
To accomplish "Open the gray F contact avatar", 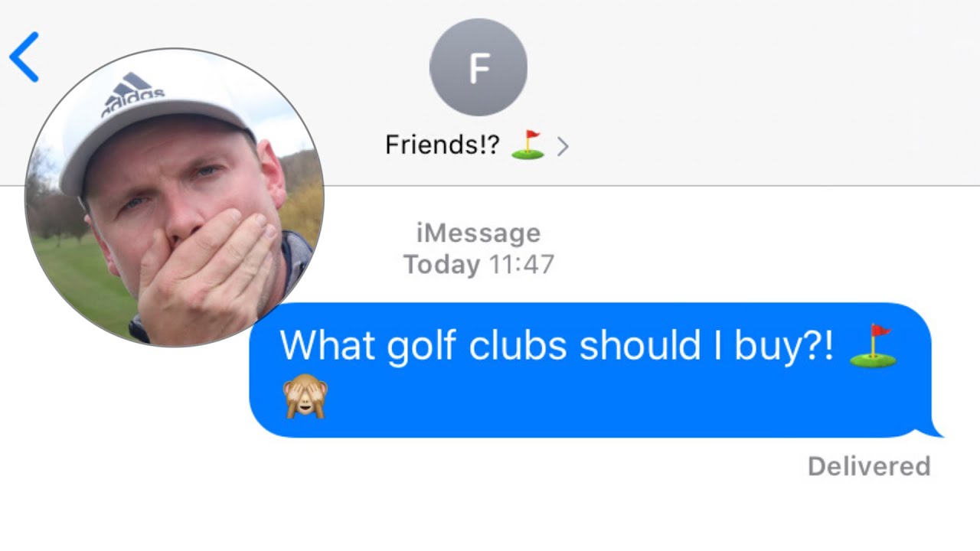I will (x=479, y=68).
